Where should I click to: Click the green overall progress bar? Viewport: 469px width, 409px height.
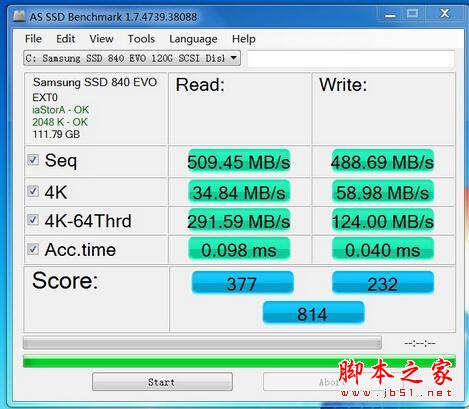(239, 361)
